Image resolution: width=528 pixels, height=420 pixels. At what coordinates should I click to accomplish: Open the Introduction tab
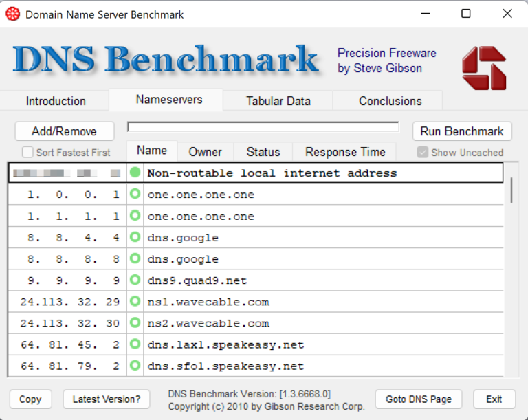tap(56, 101)
